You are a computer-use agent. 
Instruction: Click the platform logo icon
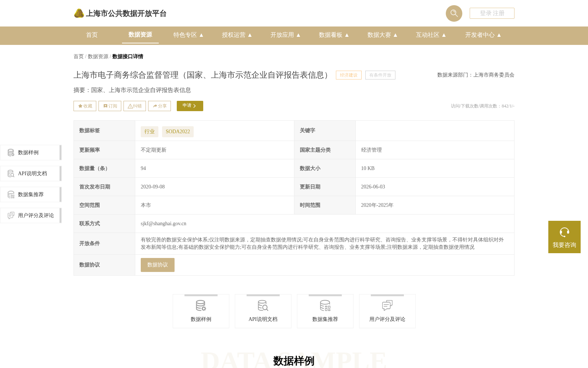[79, 13]
